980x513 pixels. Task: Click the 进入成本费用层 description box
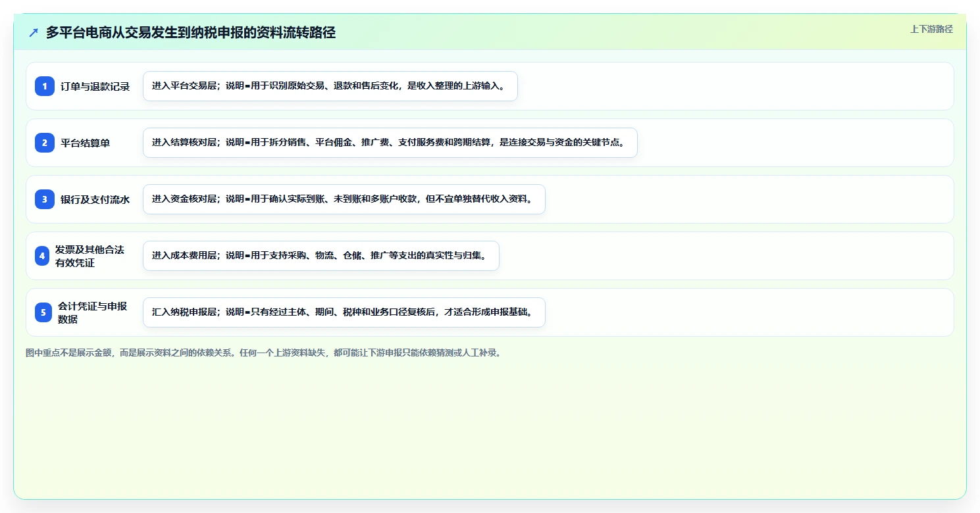pos(321,256)
